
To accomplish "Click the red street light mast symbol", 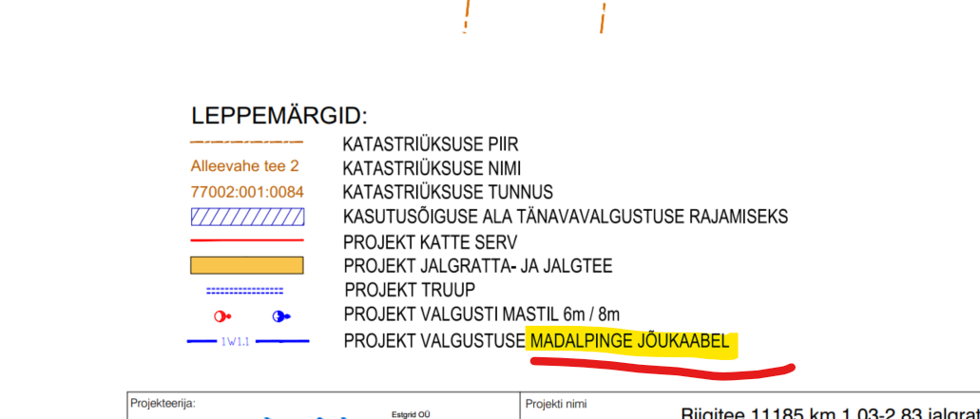I will click(222, 315).
